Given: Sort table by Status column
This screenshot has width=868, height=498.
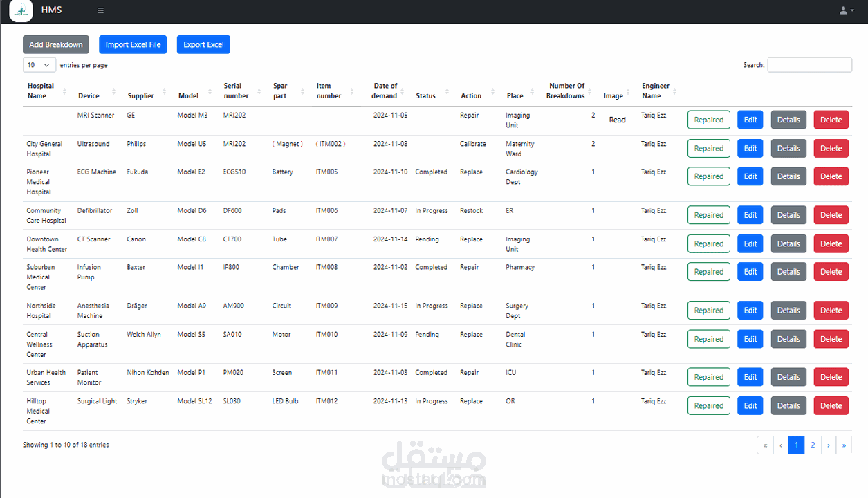Looking at the screenshot, I should [434, 91].
